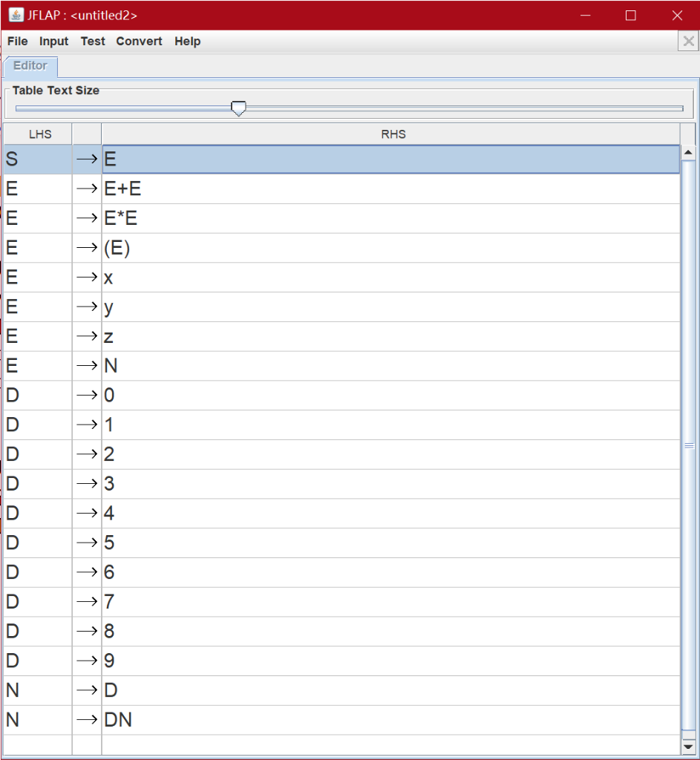This screenshot has height=760, width=700.
Task: Select the LHS cell E in the E+E row
Action: click(39, 189)
